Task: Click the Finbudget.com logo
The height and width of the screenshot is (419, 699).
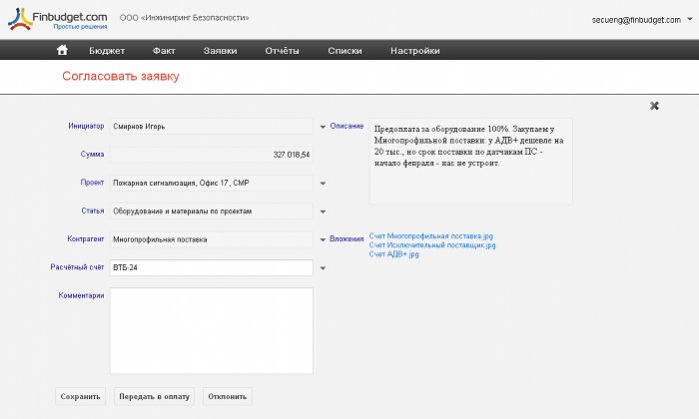Action: pyautogui.click(x=57, y=18)
